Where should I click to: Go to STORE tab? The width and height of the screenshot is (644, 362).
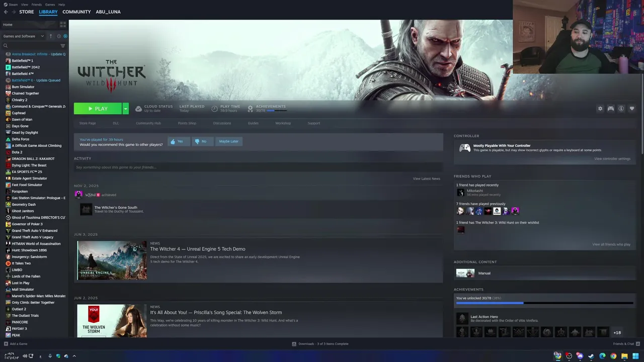27,12
